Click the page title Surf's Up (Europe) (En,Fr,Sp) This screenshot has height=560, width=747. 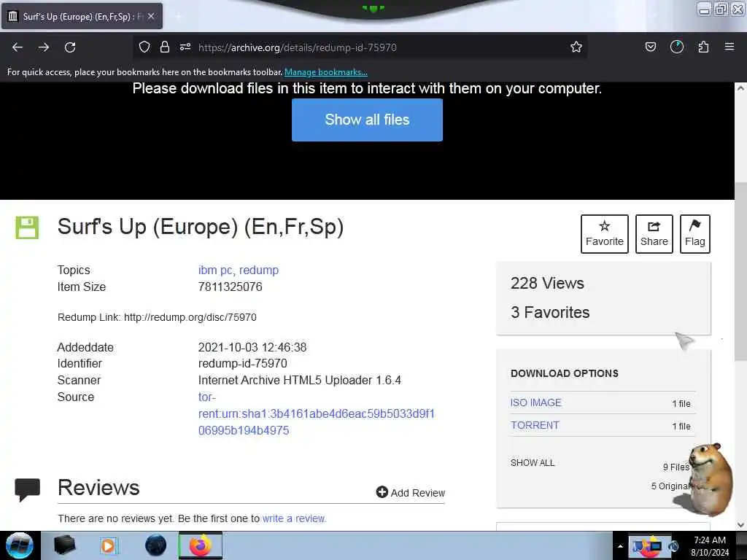point(201,227)
